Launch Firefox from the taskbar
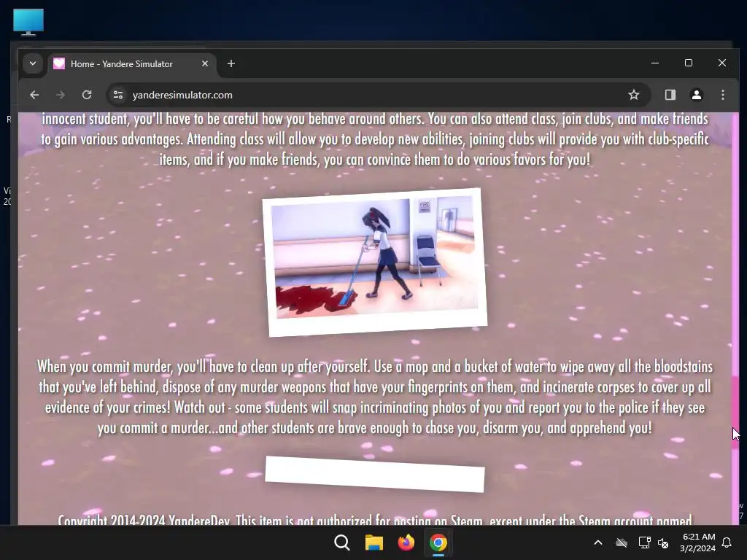The image size is (747, 560). (406, 542)
